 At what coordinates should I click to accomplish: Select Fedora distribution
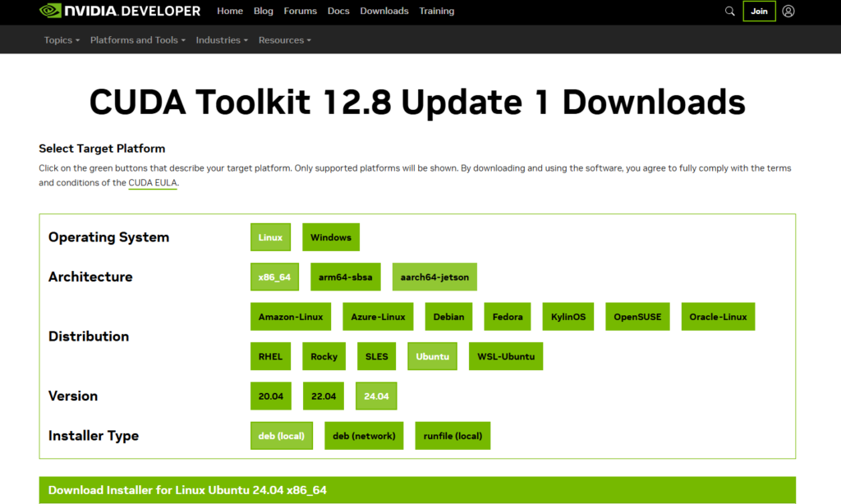[x=508, y=316]
